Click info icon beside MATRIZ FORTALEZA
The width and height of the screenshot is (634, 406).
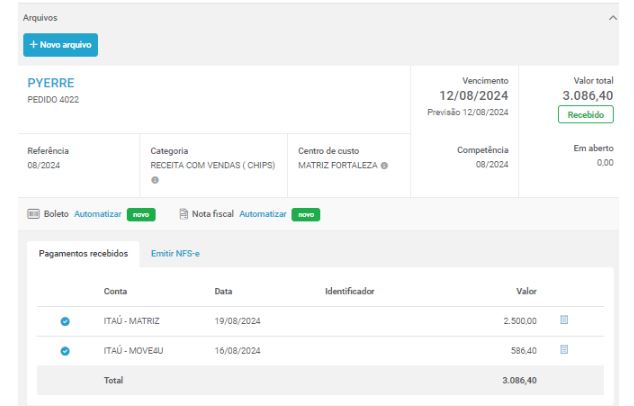pos(384,165)
